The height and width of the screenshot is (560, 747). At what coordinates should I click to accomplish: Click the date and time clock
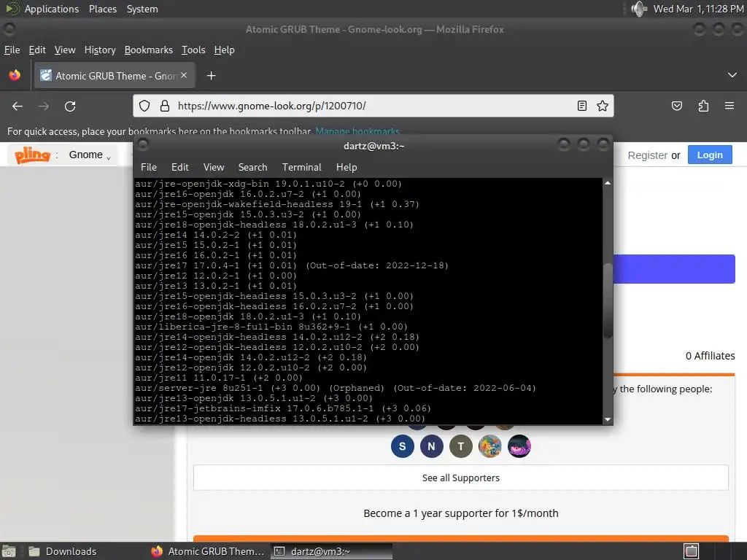click(x=698, y=9)
